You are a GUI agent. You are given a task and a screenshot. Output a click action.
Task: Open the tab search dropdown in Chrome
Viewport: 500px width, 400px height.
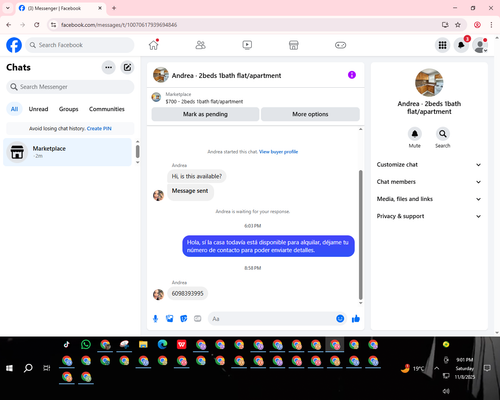[x=8, y=8]
